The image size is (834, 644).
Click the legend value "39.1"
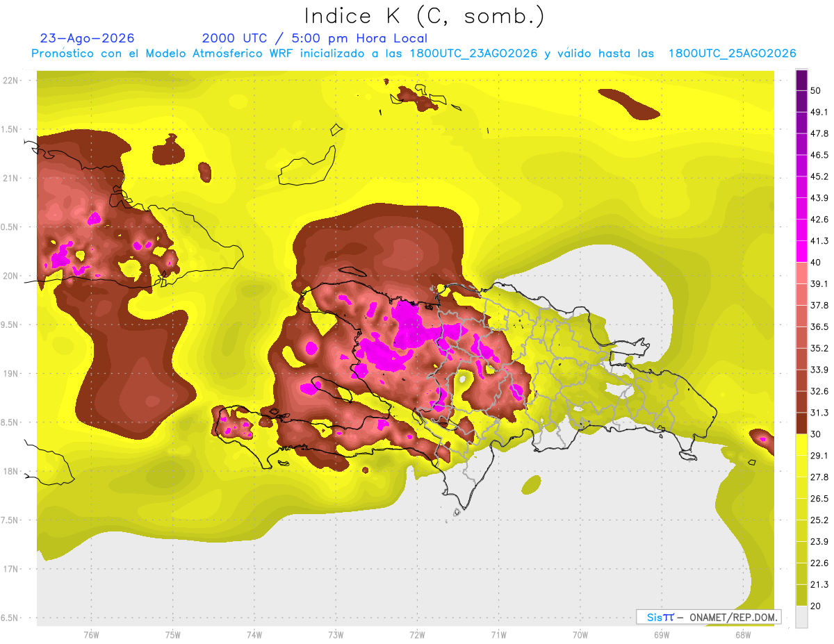click(819, 284)
